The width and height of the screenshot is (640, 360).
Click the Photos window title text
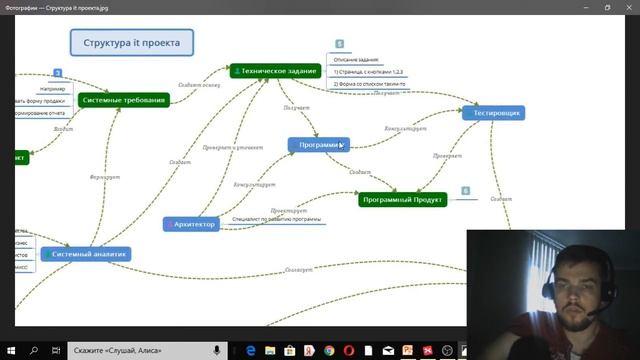pyautogui.click(x=57, y=8)
